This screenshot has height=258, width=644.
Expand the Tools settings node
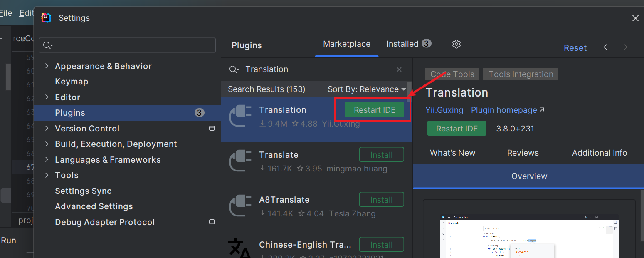[x=47, y=175]
